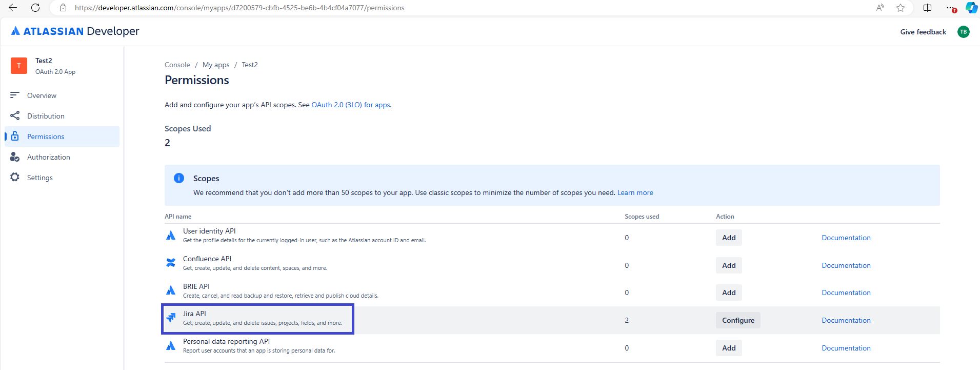Open Documentation link for BRIE API

pos(846,293)
